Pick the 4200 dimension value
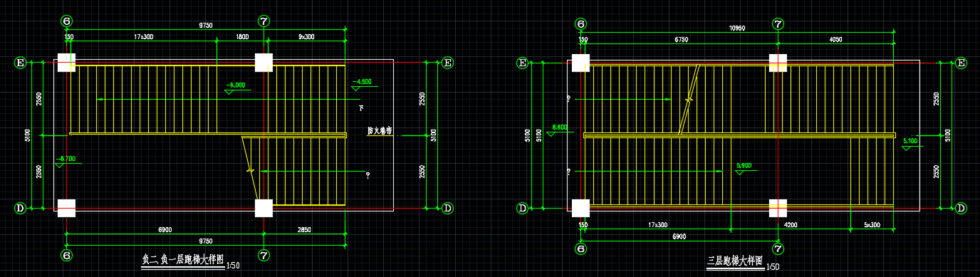 point(790,225)
